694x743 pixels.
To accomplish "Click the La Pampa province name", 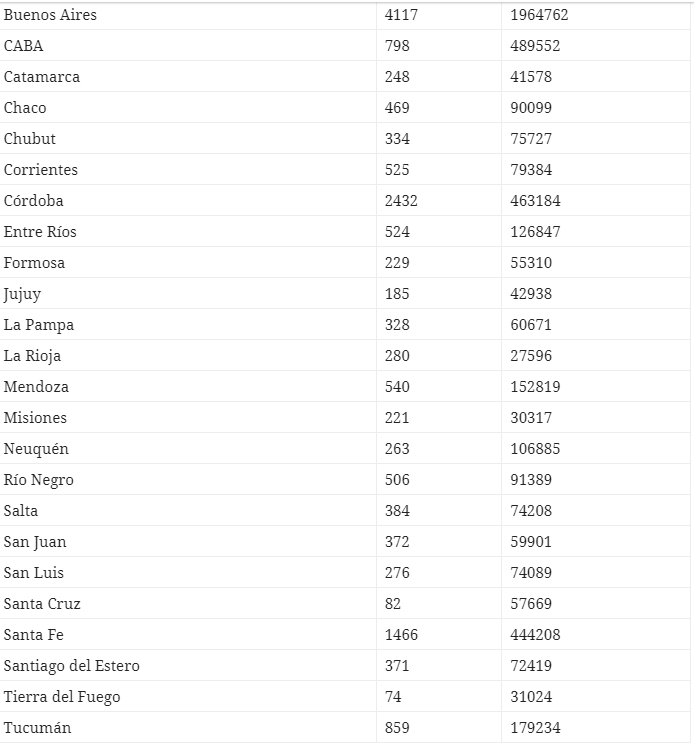I will [x=39, y=325].
